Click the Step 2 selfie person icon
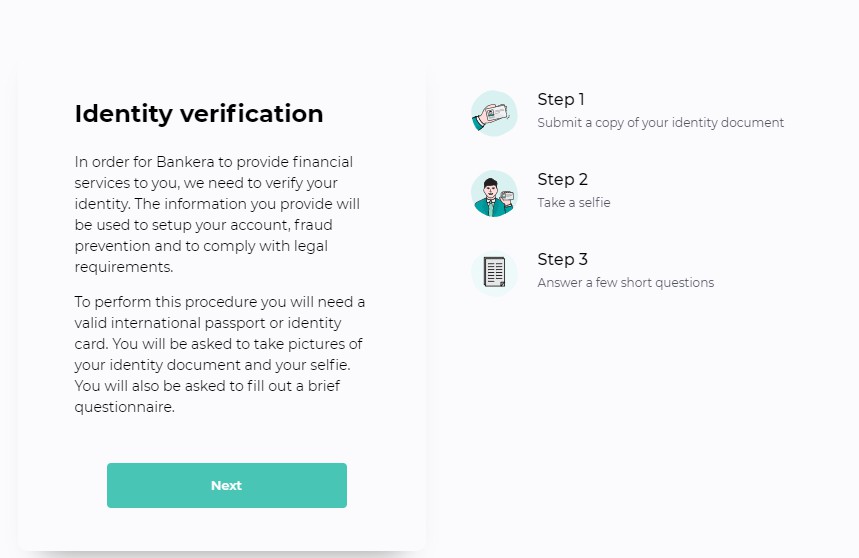 click(x=494, y=193)
